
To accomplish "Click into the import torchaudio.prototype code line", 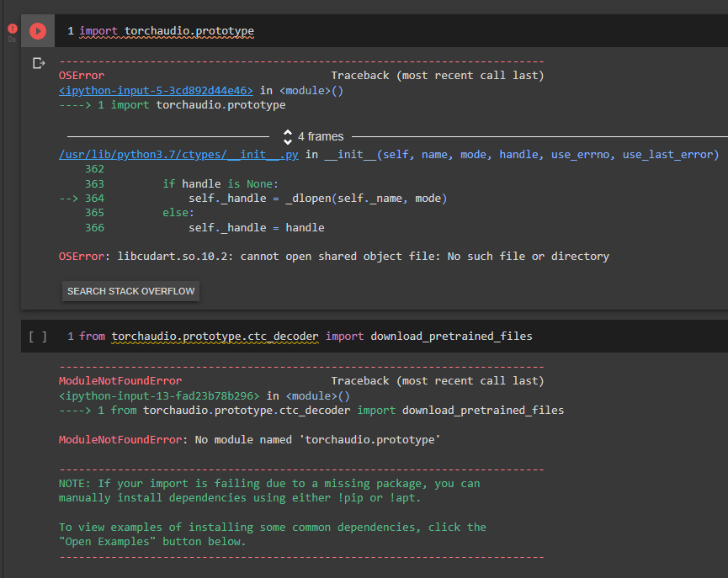I will [167, 31].
